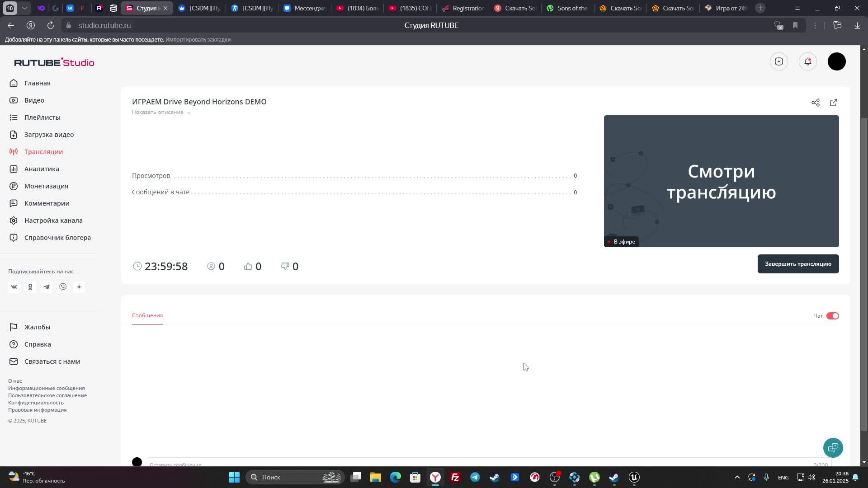Click the Смотри трансляцию preview thumbnail
This screenshot has height=488, width=868.
722,181
